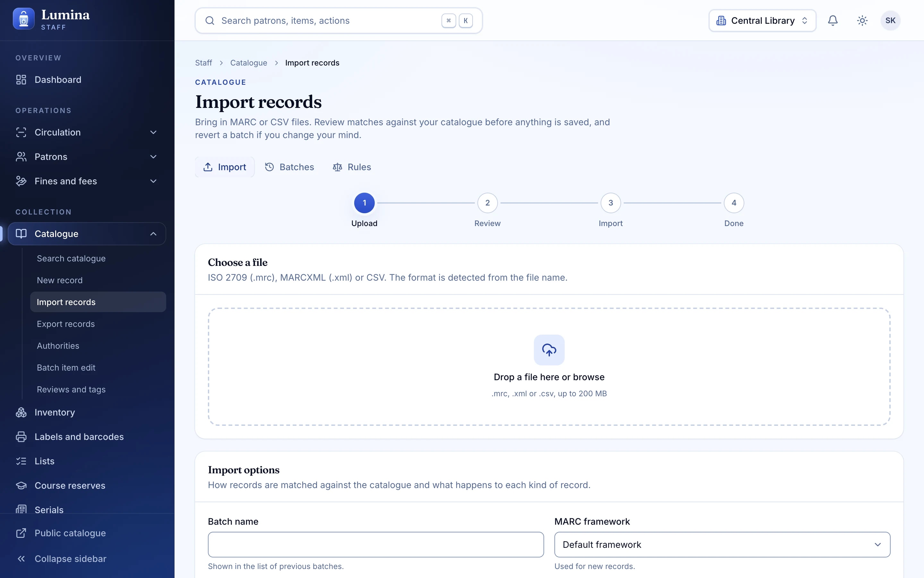
Task: Expand the Circulation section chevron
Action: (x=153, y=132)
